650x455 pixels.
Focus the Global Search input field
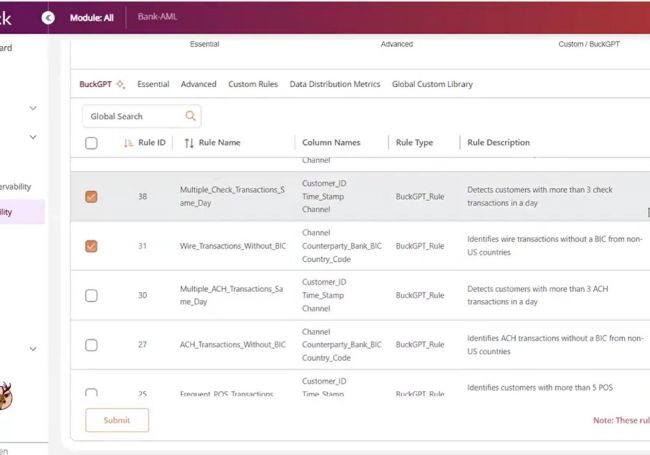tap(142, 116)
